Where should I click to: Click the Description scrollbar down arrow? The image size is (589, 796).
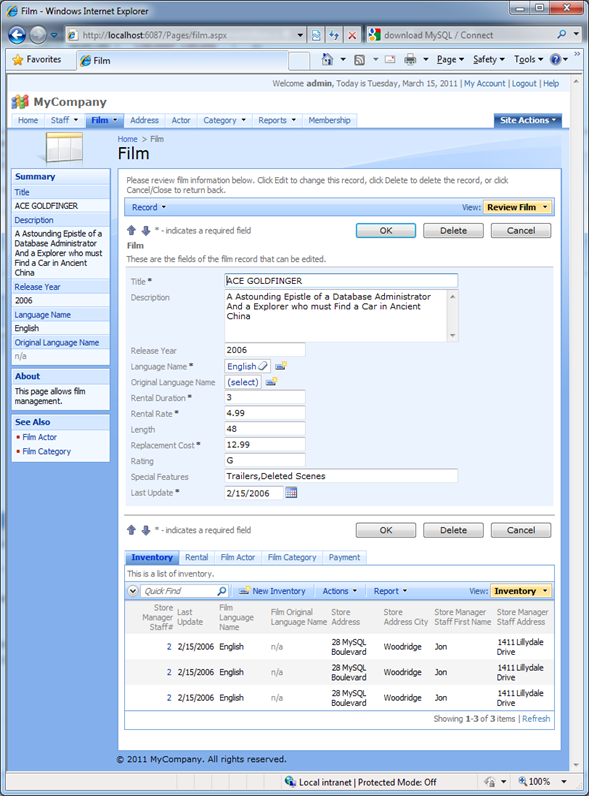pos(452,336)
